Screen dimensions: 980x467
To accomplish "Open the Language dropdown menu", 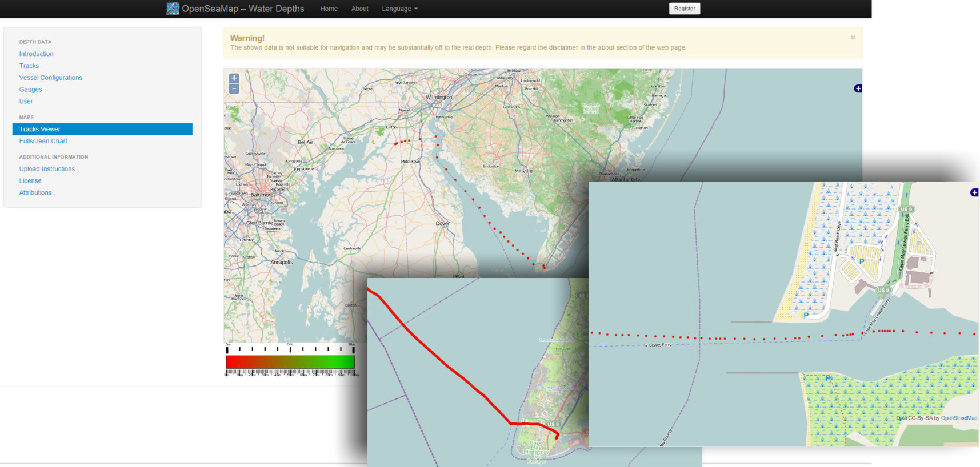I will pos(399,9).
